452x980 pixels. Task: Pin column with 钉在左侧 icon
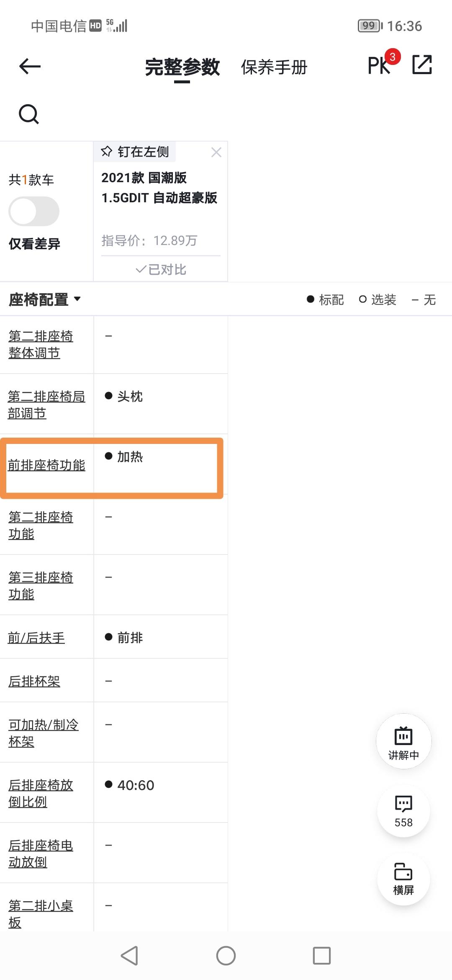pos(135,152)
